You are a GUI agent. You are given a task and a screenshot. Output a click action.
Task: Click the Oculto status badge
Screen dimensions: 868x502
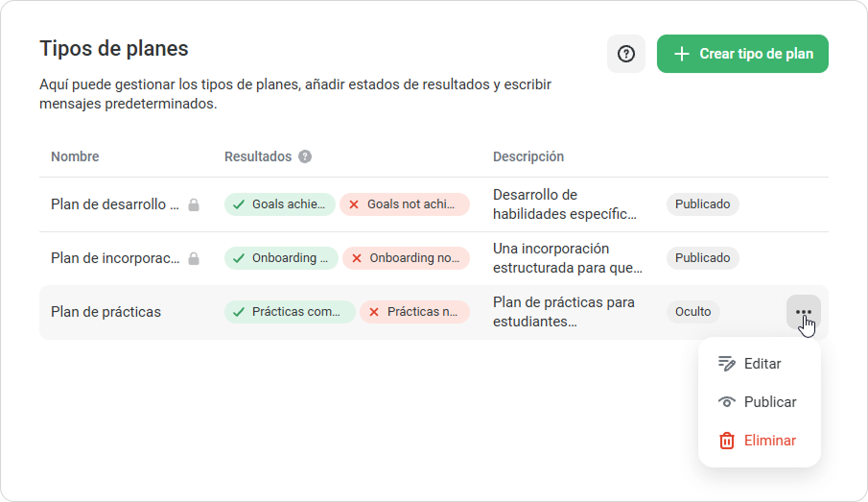[x=692, y=312]
